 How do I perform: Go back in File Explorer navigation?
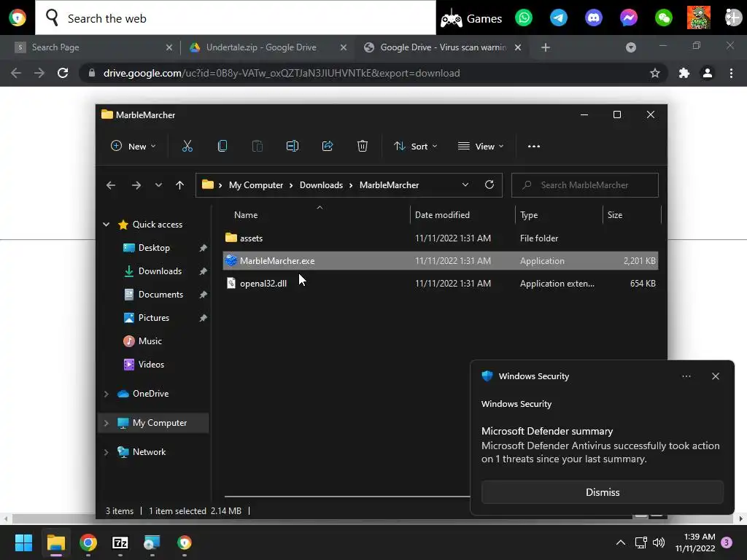coord(111,185)
